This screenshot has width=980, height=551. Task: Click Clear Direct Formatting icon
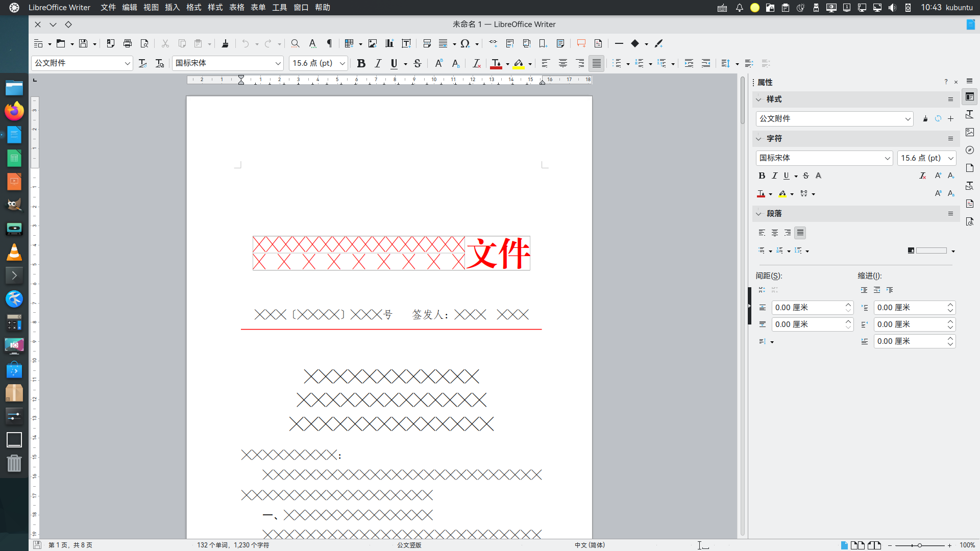tap(476, 63)
